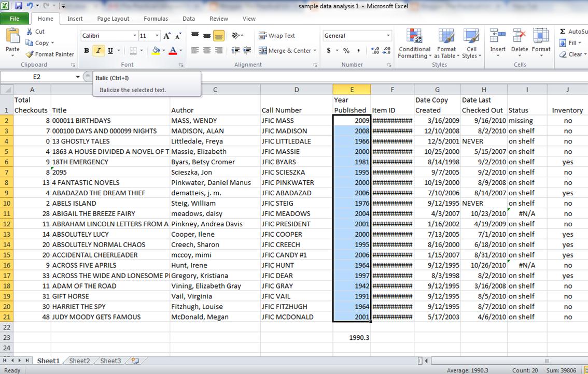Click the Increase Decimal icon
Viewport: 588px width, 374px height.
(x=375, y=51)
